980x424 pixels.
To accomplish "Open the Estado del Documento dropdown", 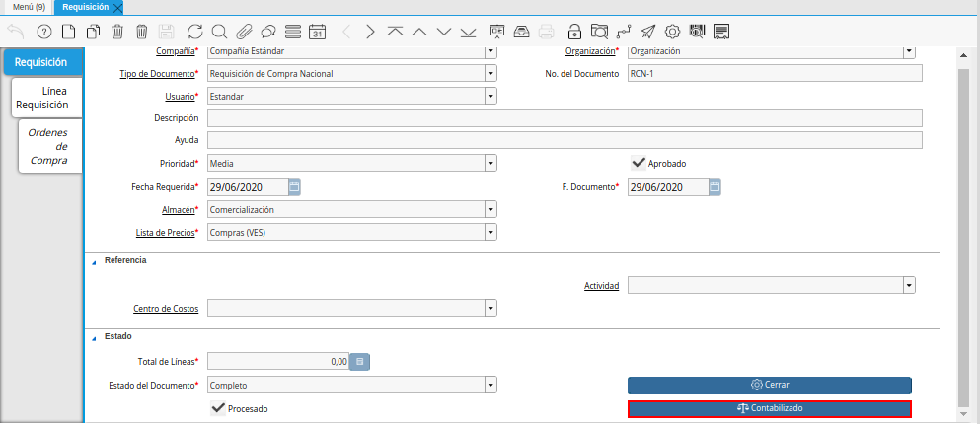I will (x=490, y=385).
